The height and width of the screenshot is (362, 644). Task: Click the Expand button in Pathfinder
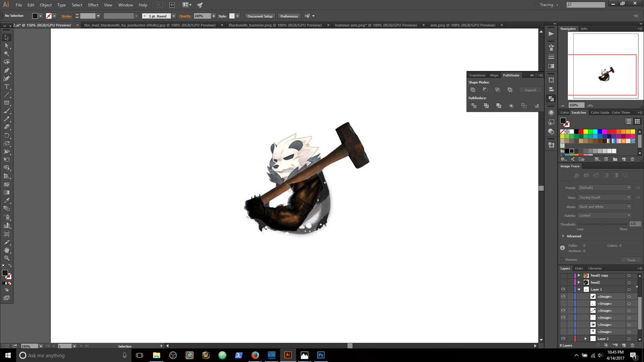click(530, 90)
